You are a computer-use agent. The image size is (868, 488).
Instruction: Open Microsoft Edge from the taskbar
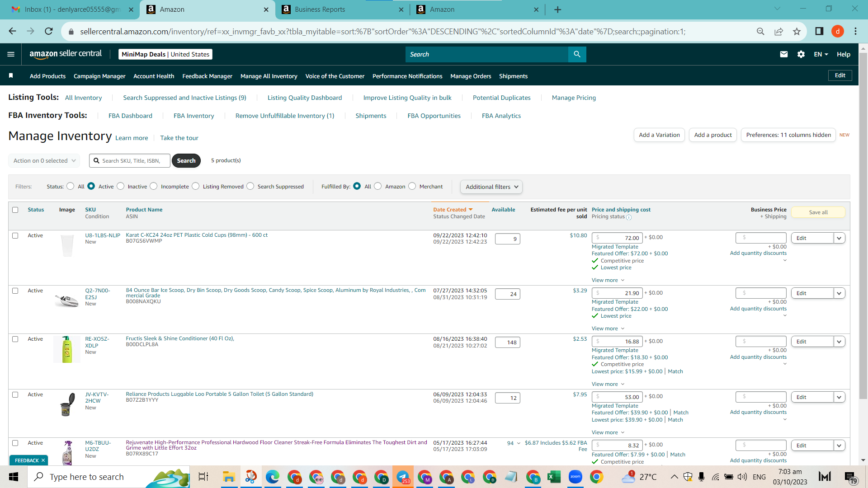click(272, 477)
